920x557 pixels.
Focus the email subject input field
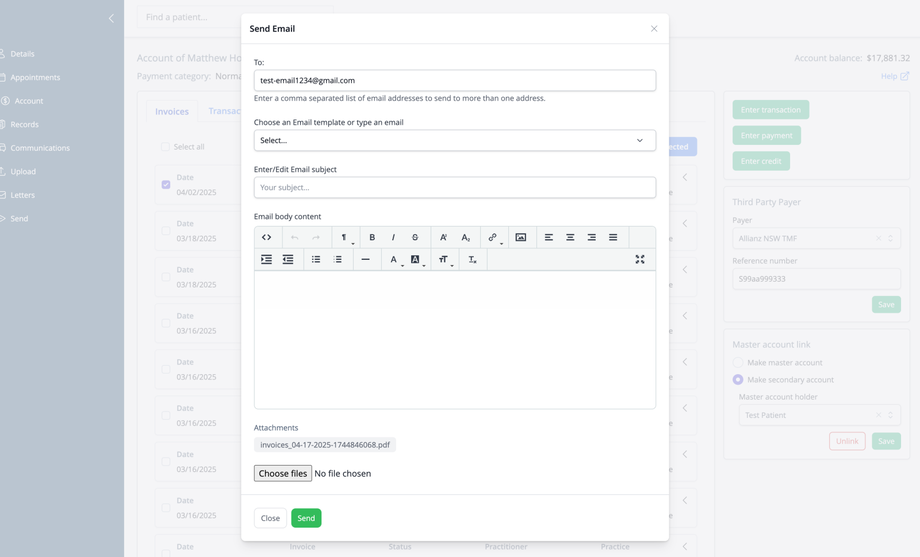point(455,187)
